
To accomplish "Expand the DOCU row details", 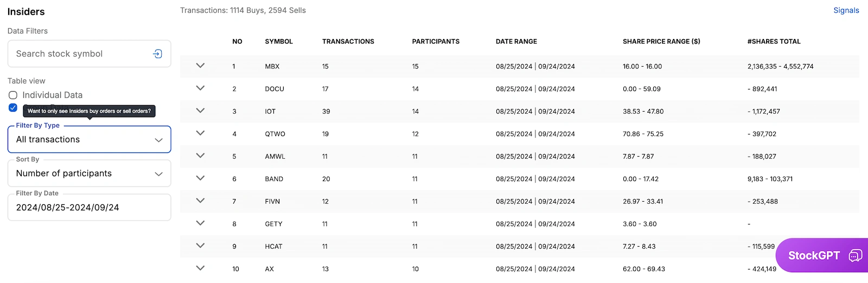I will click(200, 88).
